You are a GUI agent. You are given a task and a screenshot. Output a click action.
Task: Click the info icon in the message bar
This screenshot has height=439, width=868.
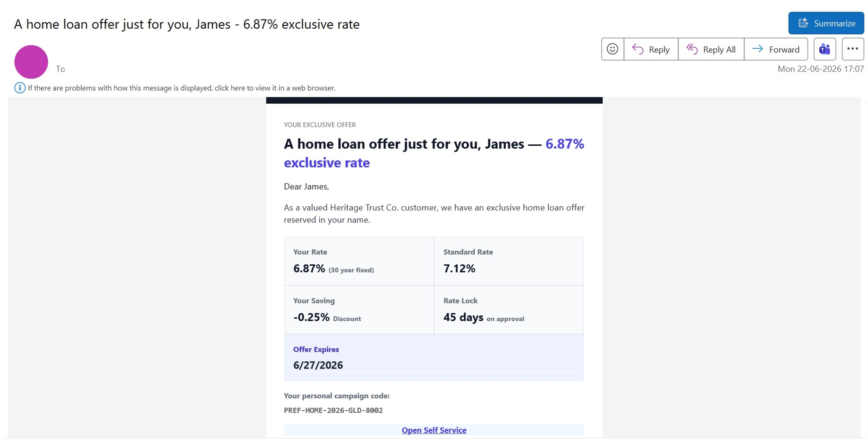[19, 88]
